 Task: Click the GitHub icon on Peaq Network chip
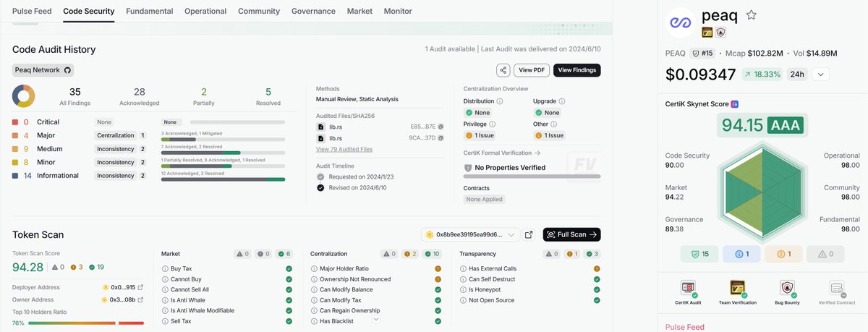pos(68,70)
